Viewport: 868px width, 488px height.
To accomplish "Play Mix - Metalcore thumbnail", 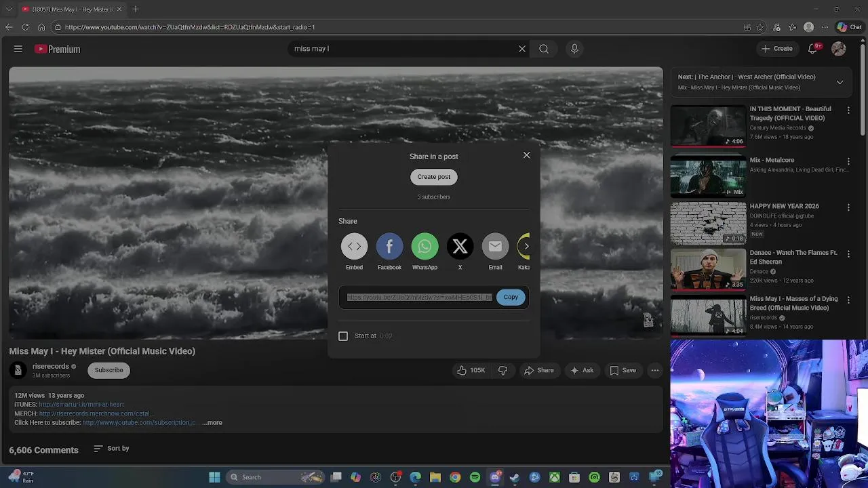I will [x=708, y=176].
